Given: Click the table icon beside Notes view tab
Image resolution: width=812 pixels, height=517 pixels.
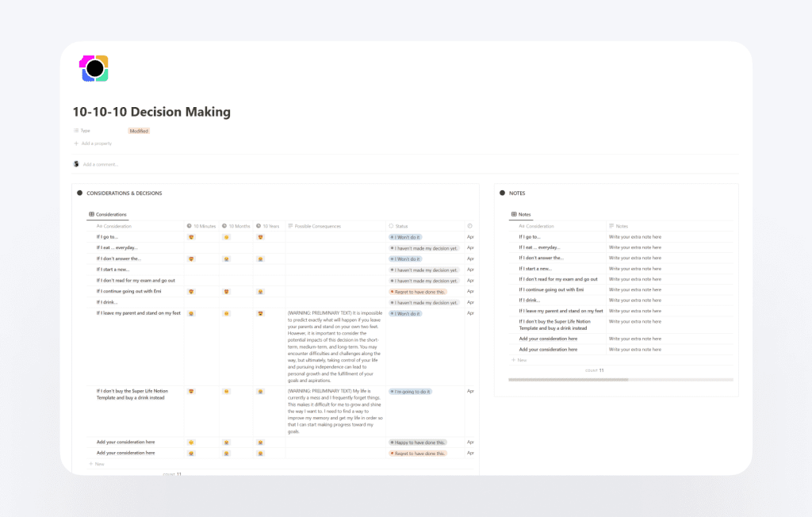Looking at the screenshot, I should point(514,214).
